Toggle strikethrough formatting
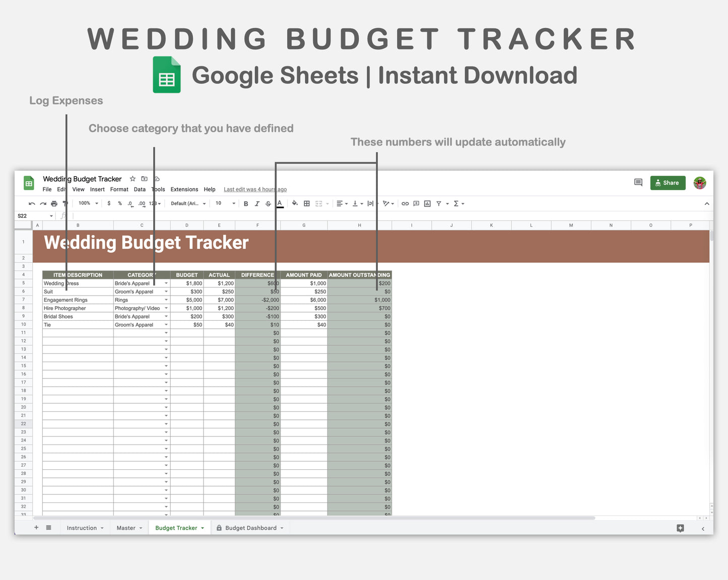The image size is (728, 580). tap(268, 203)
